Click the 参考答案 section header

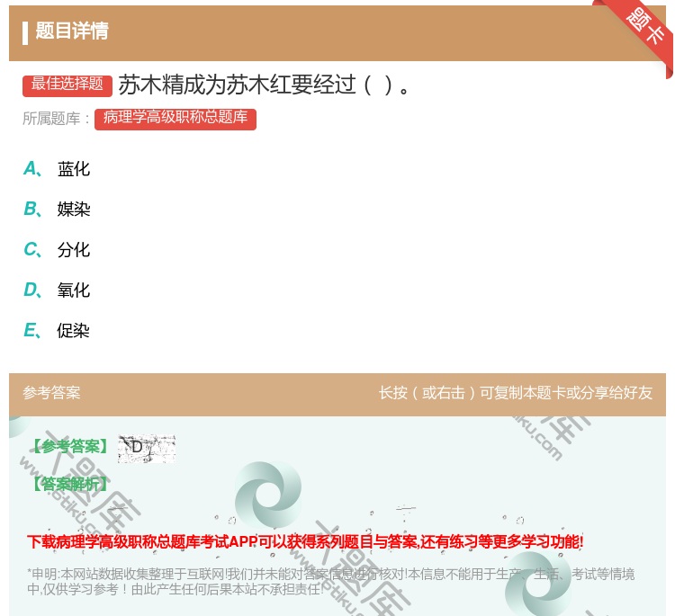coord(51,393)
